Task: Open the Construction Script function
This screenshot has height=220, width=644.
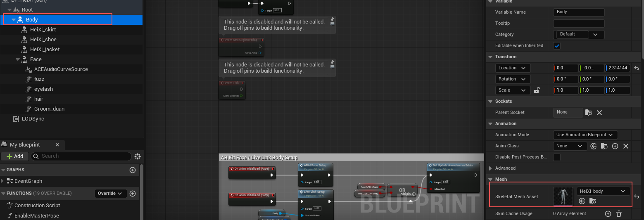Action: click(37, 206)
